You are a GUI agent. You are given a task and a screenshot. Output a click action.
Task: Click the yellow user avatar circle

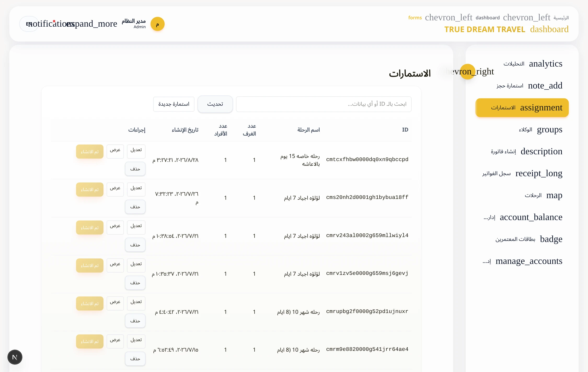(157, 24)
